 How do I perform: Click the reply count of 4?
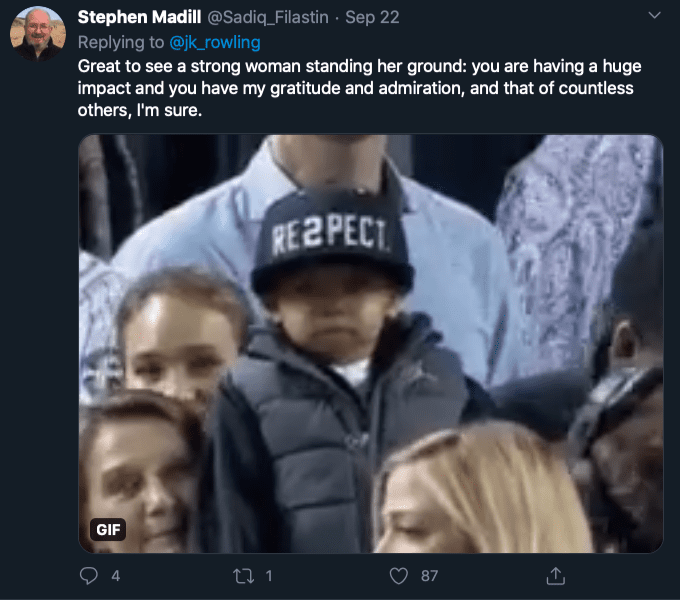[x=116, y=576]
